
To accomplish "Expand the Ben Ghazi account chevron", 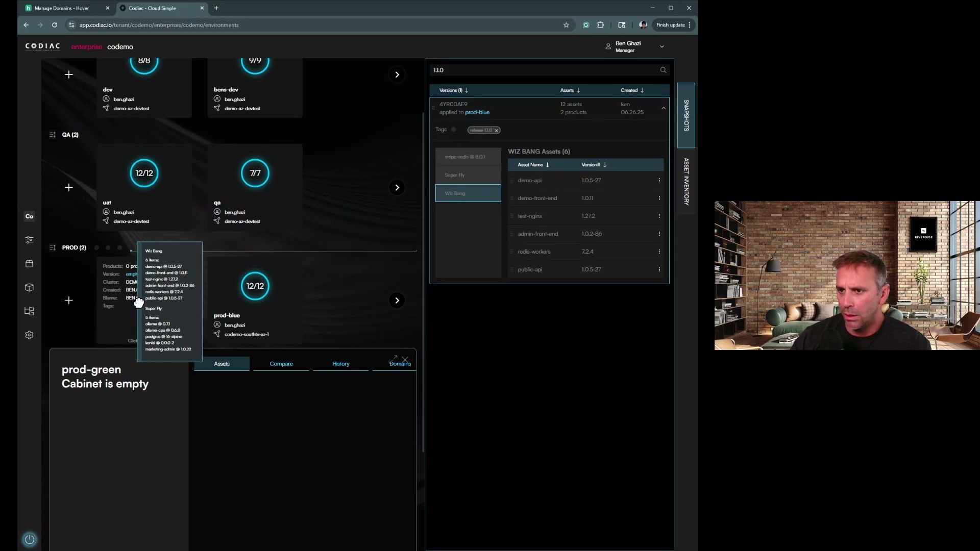I will coord(661,46).
